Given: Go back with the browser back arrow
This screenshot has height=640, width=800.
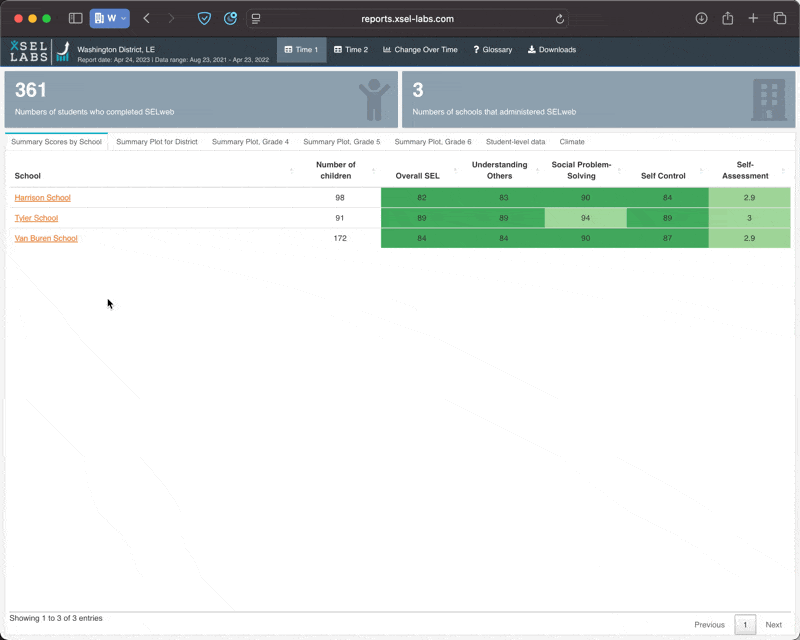Looking at the screenshot, I should [x=146, y=18].
